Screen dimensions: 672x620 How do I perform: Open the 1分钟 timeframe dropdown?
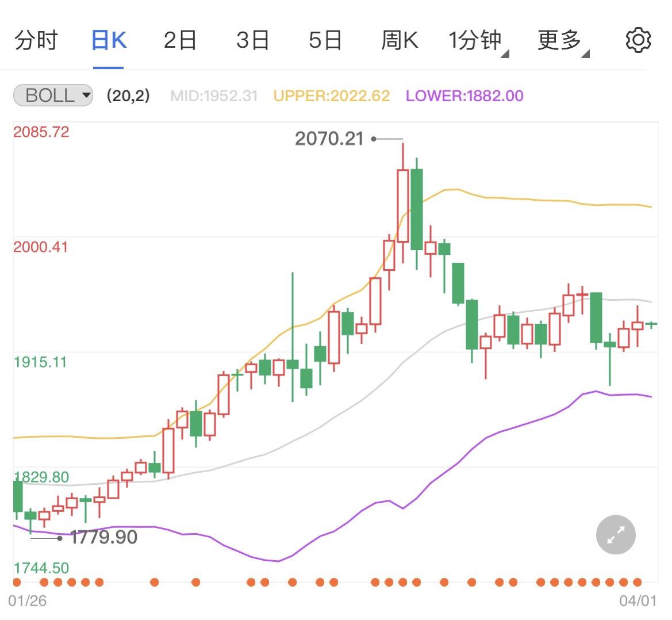point(475,40)
